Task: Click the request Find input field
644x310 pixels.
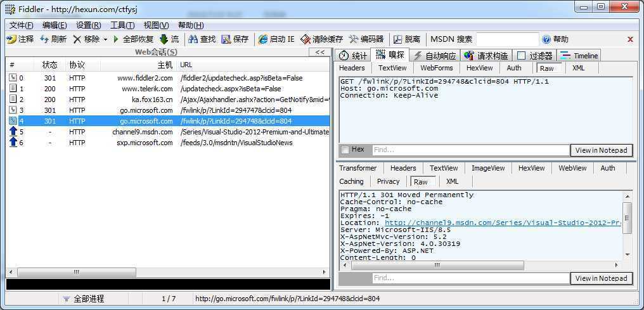Action: point(471,150)
